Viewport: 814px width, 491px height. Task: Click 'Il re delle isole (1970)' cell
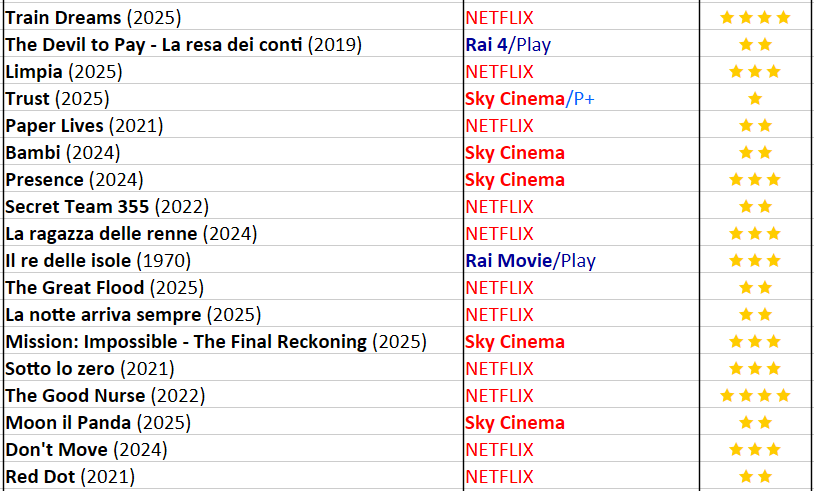pos(233,260)
